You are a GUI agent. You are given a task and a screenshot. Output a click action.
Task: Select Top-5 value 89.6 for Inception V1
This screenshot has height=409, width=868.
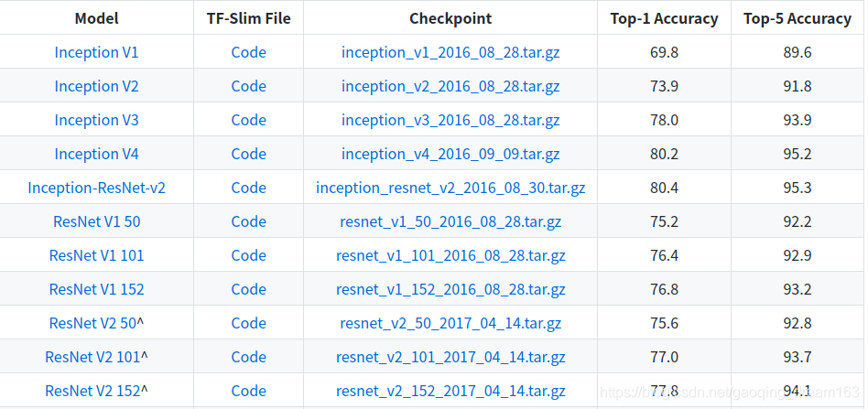coord(797,52)
